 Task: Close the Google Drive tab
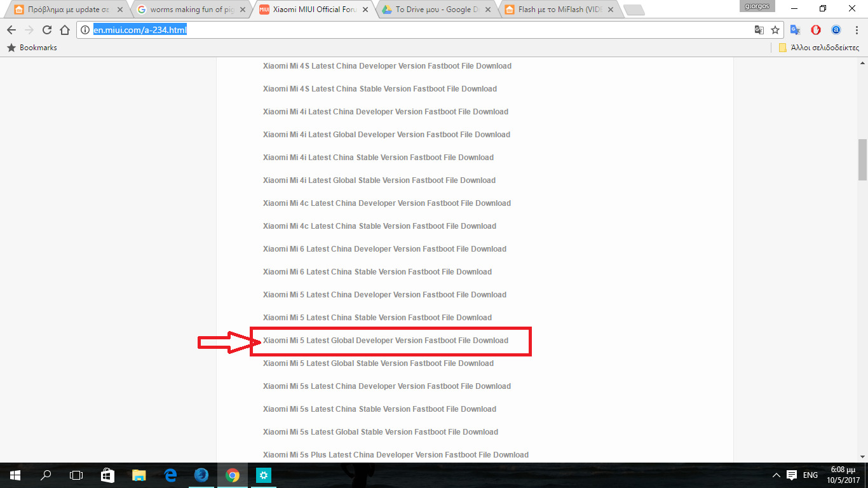(488, 10)
